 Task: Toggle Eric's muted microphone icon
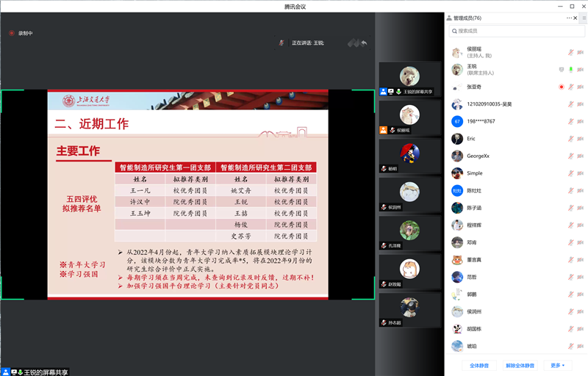[570, 138]
